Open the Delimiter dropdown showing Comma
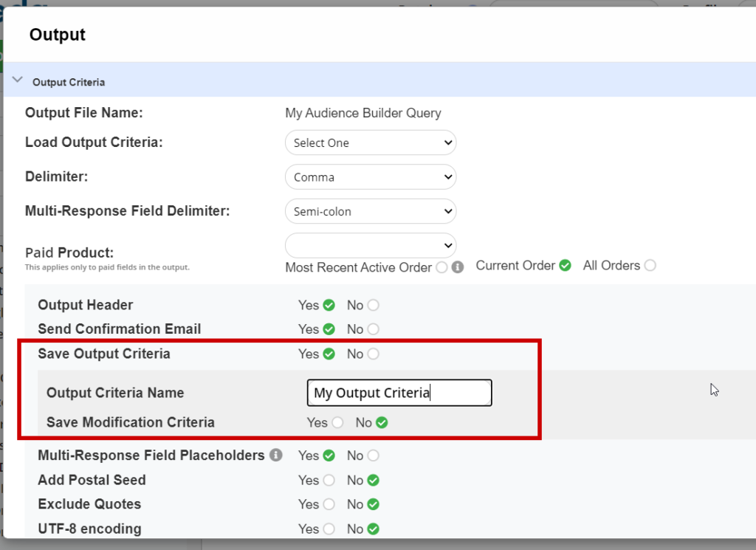756x550 pixels. pyautogui.click(x=370, y=177)
